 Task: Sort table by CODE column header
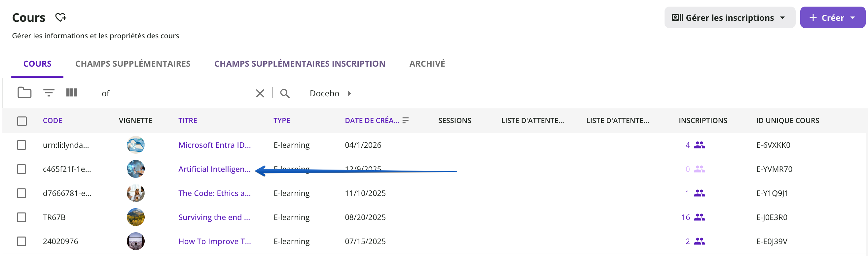(52, 120)
